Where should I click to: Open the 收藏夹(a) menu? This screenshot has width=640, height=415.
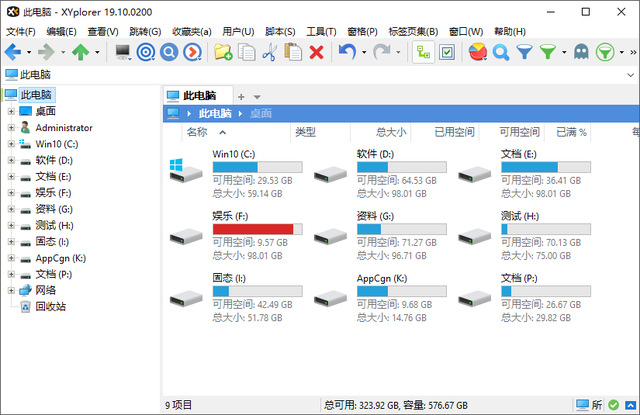[191, 31]
